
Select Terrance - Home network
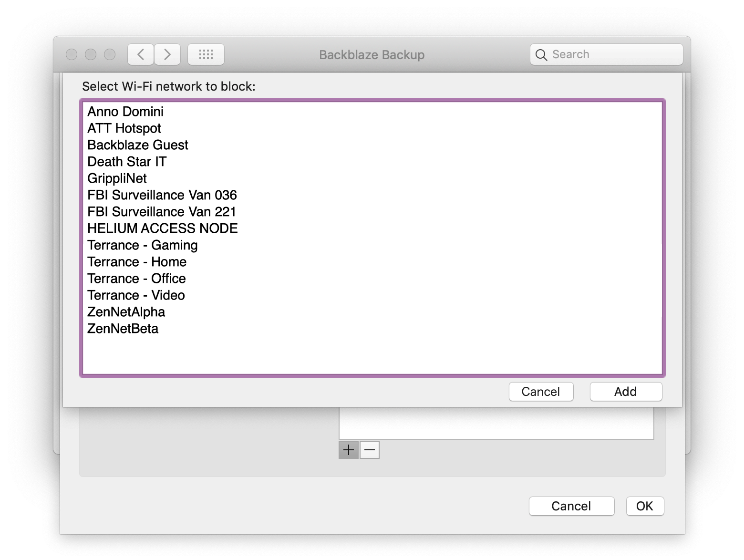[372, 262]
